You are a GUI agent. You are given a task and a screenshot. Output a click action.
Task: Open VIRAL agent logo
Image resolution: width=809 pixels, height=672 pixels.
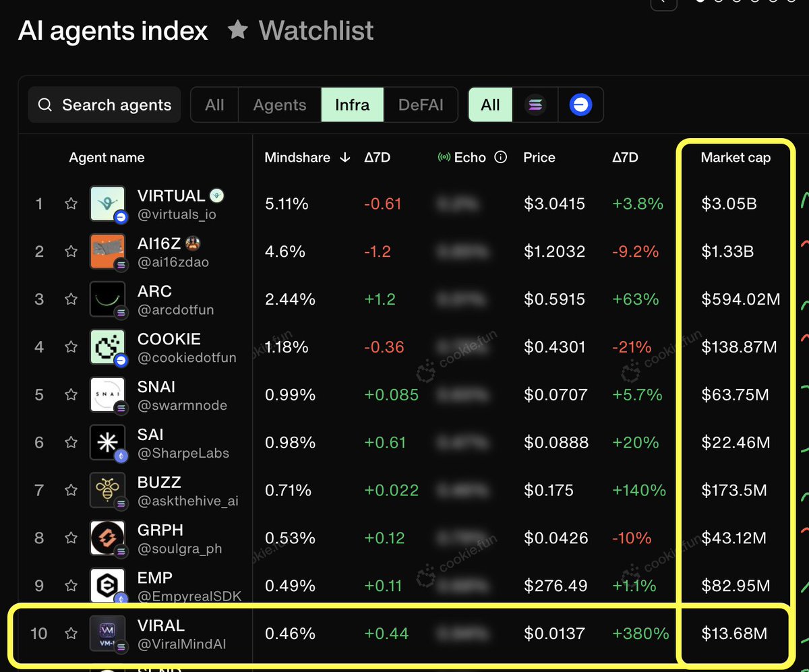click(107, 634)
